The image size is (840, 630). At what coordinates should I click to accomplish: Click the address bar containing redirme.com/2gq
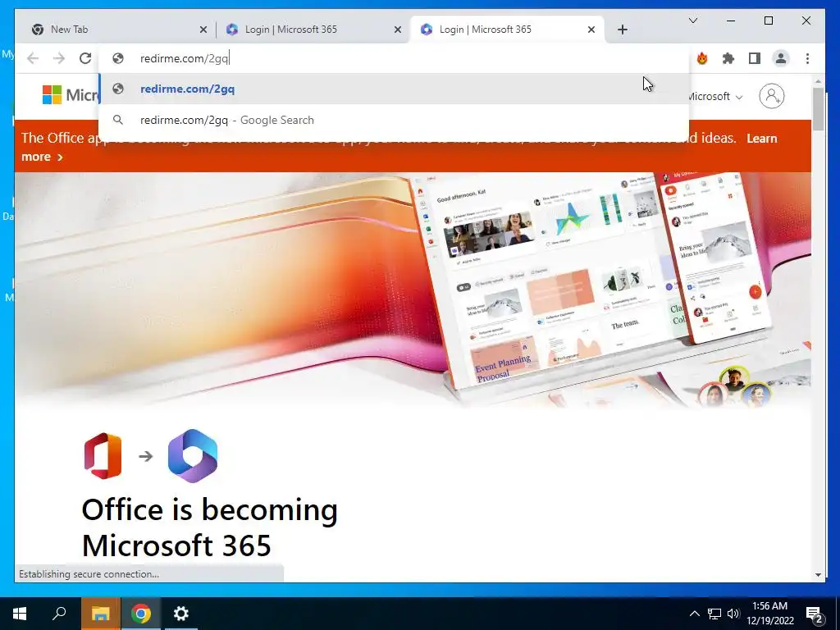coord(394,58)
